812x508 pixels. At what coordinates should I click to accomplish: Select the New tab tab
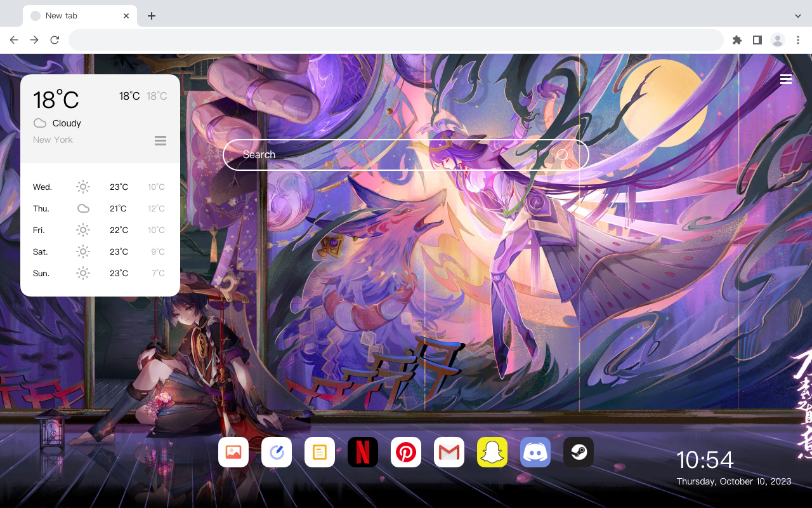point(80,16)
